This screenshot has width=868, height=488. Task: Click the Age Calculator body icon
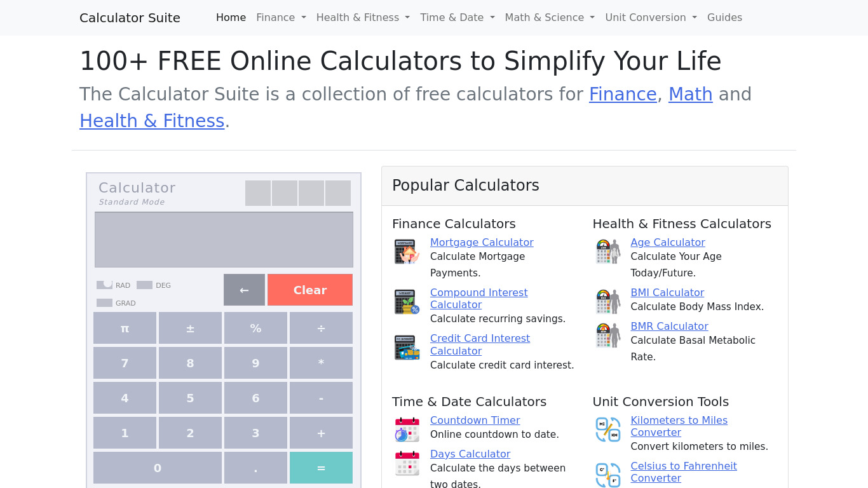click(x=607, y=252)
